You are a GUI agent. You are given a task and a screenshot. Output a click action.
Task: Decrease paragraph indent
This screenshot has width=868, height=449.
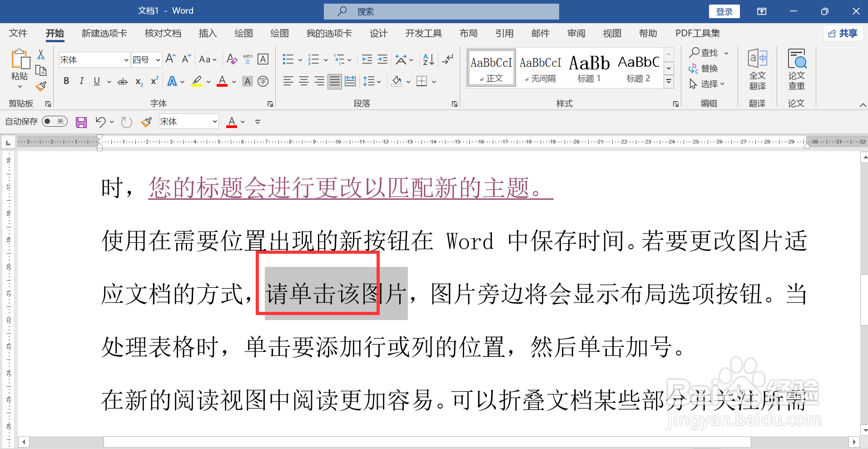(x=367, y=59)
